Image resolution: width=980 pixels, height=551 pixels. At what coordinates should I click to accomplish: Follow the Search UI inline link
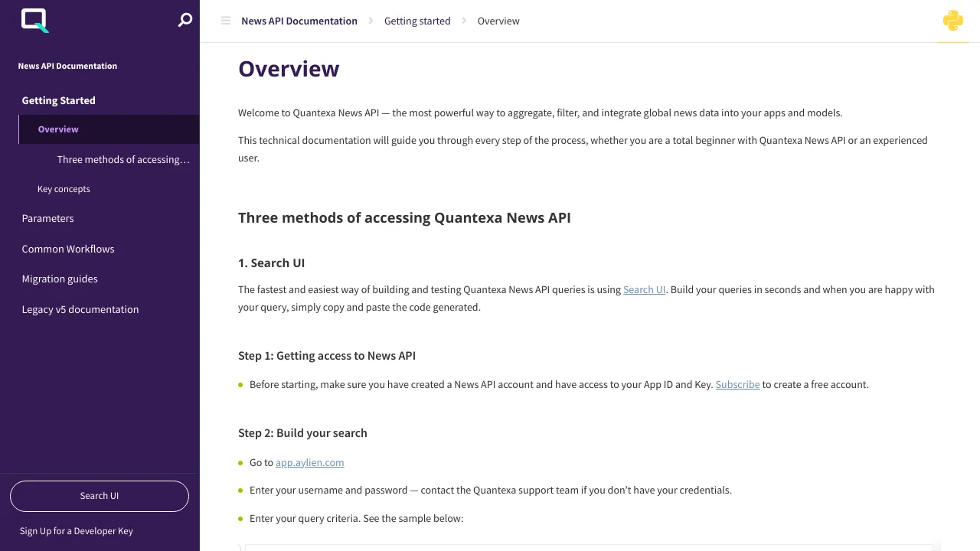pyautogui.click(x=644, y=289)
